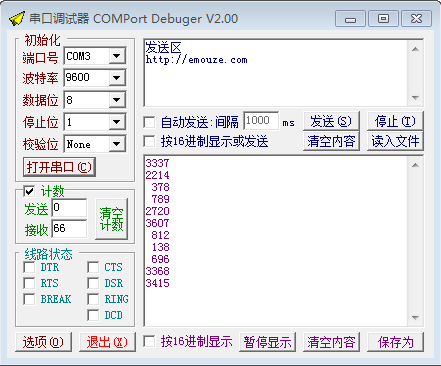Click the 发送 count field showing 0

point(69,208)
